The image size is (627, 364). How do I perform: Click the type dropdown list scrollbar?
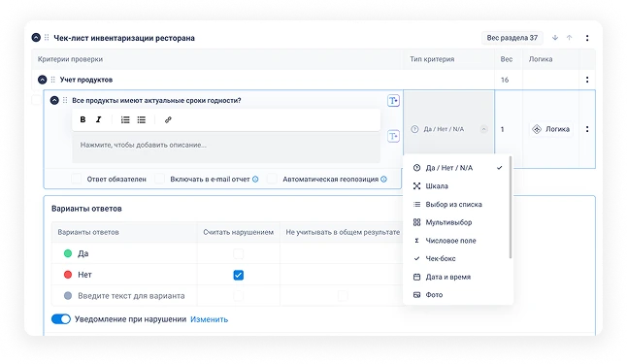(x=511, y=208)
